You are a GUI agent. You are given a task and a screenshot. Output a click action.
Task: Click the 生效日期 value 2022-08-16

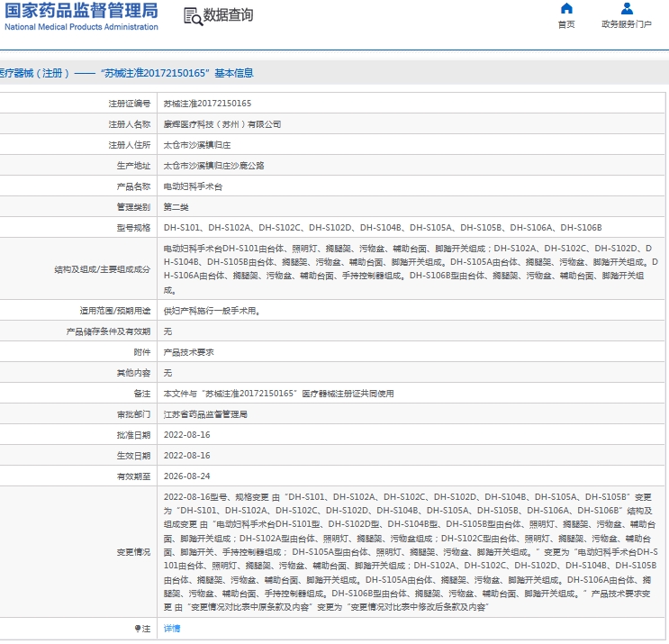click(x=187, y=456)
